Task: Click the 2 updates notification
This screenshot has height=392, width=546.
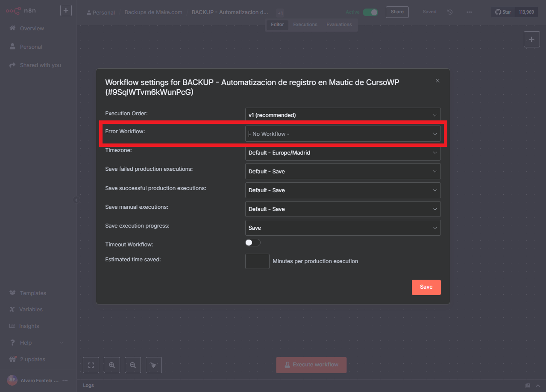Action: tap(32, 359)
